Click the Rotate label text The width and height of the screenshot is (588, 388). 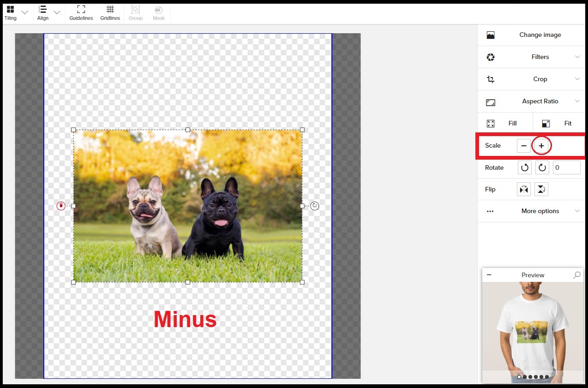[494, 167]
